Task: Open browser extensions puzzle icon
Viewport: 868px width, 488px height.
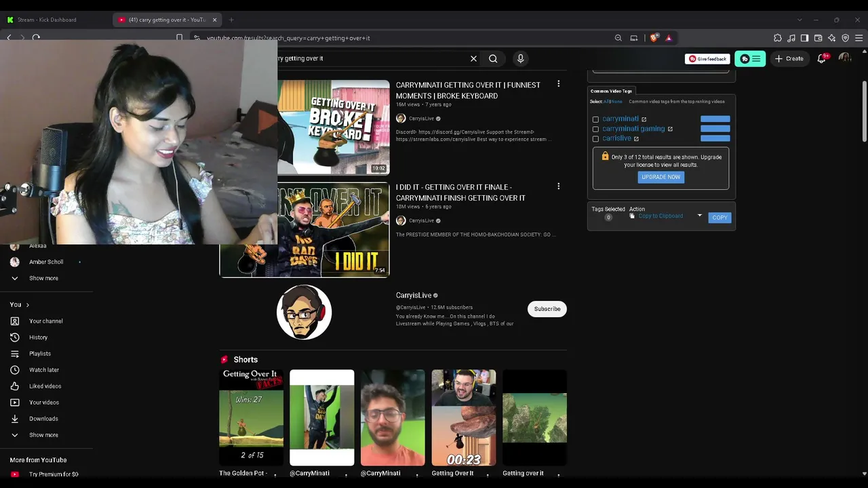Action: pyautogui.click(x=778, y=38)
